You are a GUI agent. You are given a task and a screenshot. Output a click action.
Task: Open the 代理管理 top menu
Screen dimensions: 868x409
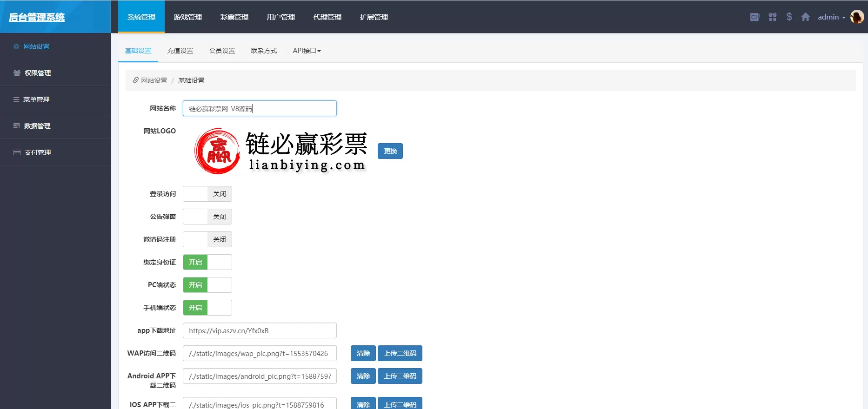[x=327, y=17]
